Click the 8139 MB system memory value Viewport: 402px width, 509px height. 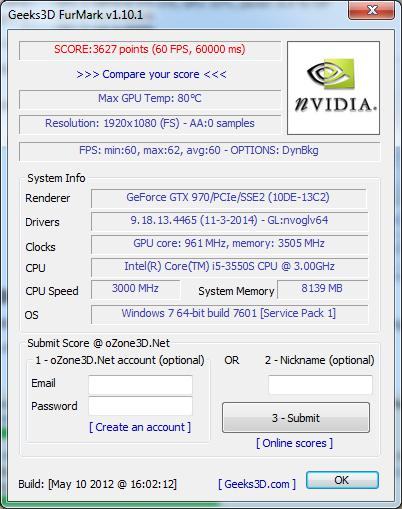coord(322,289)
